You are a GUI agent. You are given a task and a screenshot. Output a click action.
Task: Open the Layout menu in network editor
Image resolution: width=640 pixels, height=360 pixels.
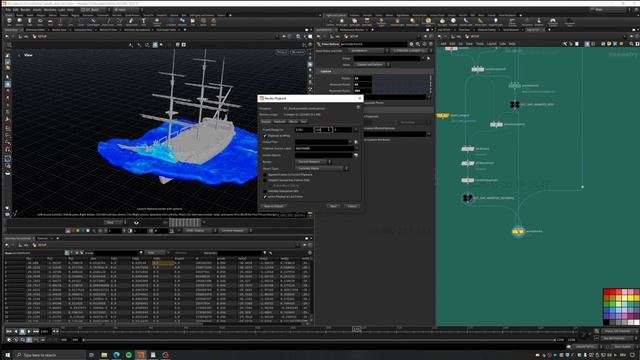tap(491, 44)
